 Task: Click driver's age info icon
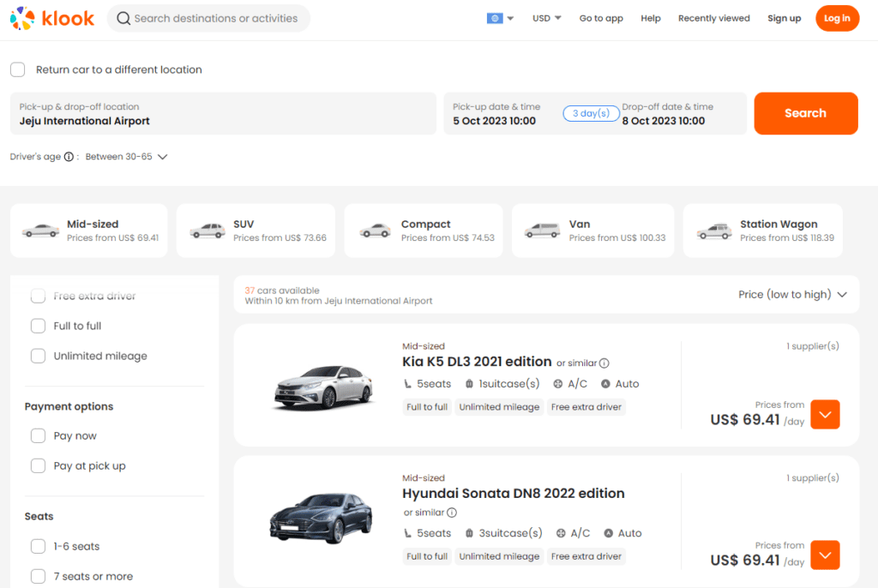[69, 157]
